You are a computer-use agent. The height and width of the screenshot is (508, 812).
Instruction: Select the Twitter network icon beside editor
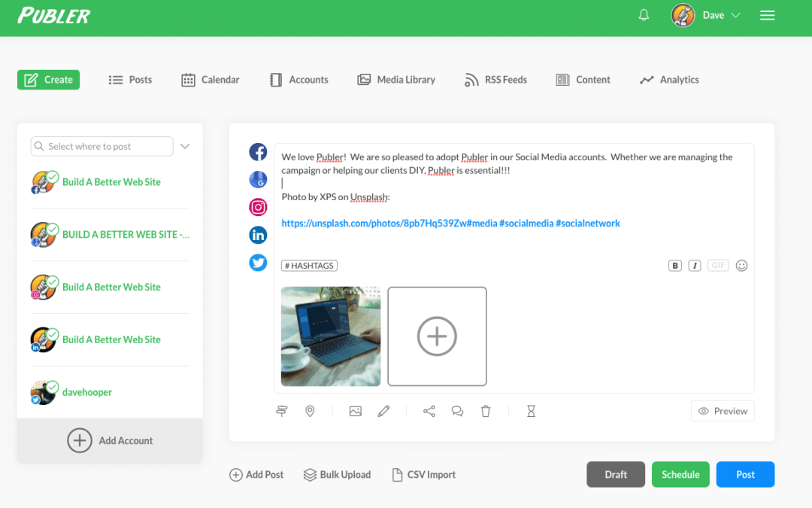[258, 263]
